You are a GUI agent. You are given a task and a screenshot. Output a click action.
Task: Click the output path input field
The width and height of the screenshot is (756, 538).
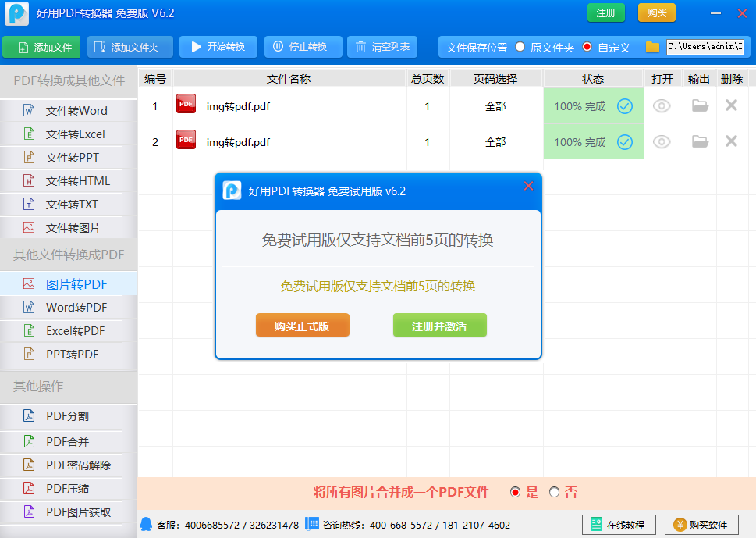point(705,47)
